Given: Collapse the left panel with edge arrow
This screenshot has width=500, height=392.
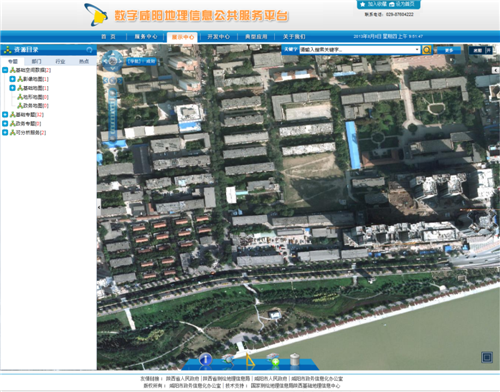Looking at the screenshot, I should point(99,207).
